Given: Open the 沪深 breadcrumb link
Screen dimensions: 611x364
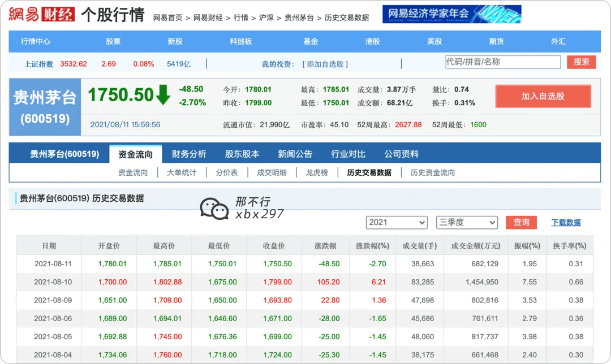Looking at the screenshot, I should pyautogui.click(x=266, y=18).
